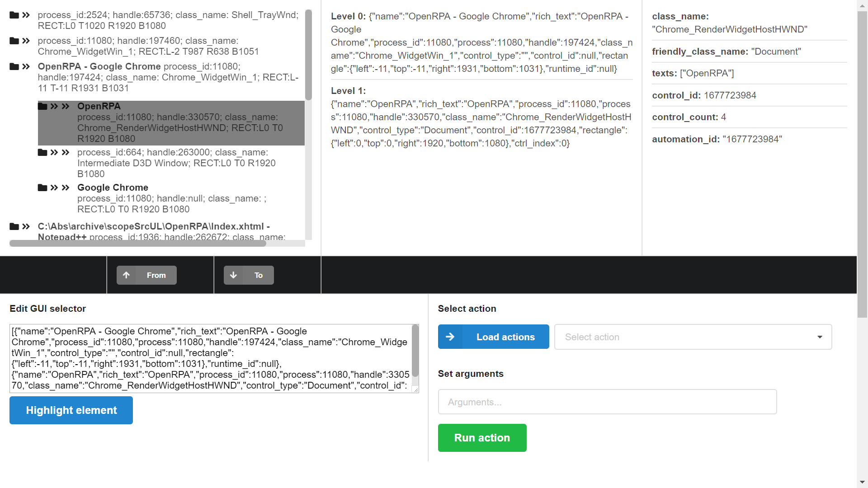Click the Level 1 selector text
The width and height of the screenshot is (868, 488).
coord(481,117)
